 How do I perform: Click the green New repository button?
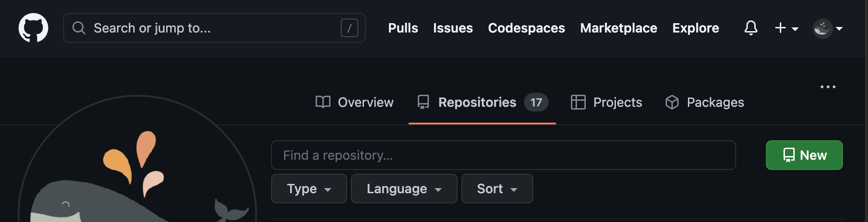(x=804, y=155)
